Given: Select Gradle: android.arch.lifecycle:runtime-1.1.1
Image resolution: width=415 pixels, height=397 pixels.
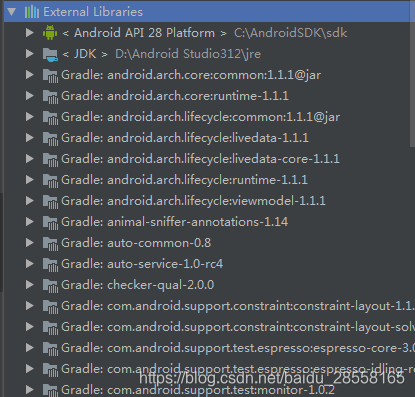Looking at the screenshot, I should click(184, 180).
